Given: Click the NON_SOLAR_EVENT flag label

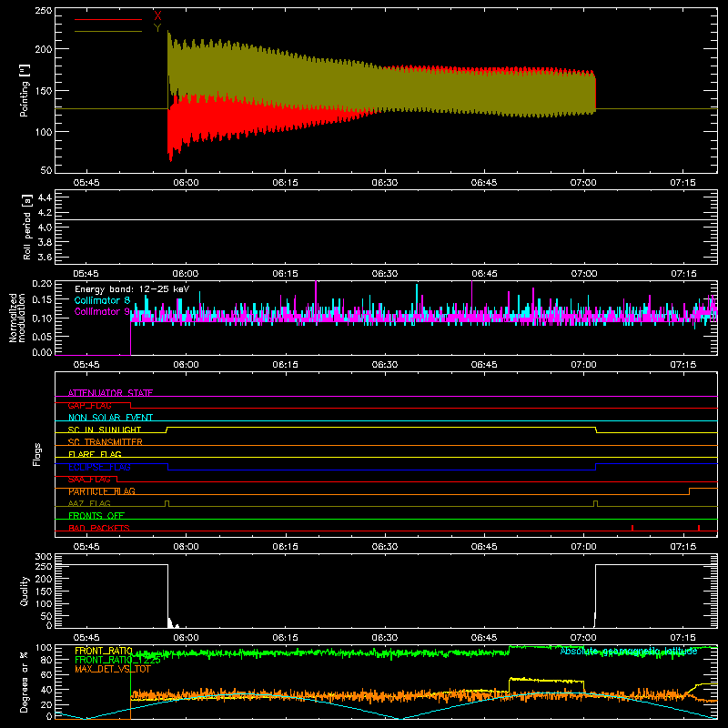Looking at the screenshot, I should point(110,418).
